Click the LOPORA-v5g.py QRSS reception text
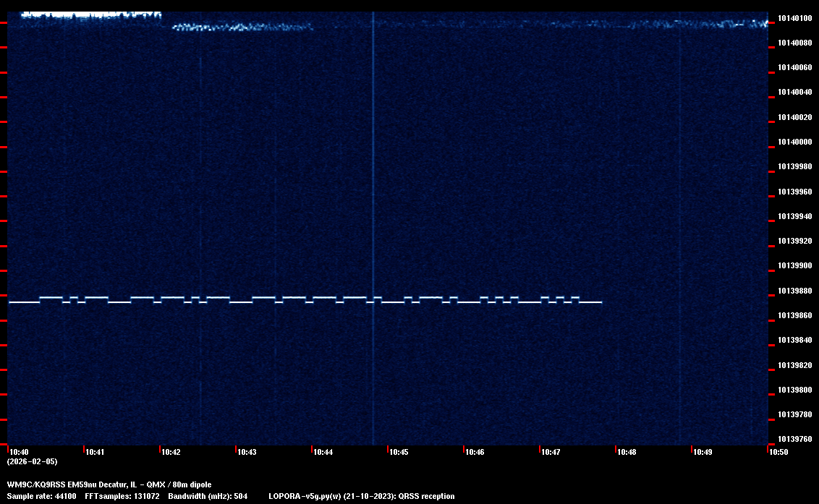819x504 pixels. (x=361, y=496)
